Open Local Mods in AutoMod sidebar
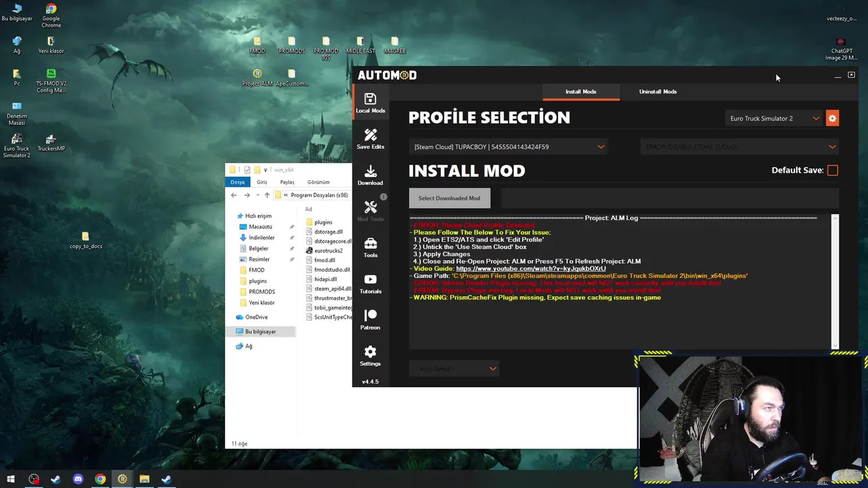868x488 pixels. [x=370, y=103]
